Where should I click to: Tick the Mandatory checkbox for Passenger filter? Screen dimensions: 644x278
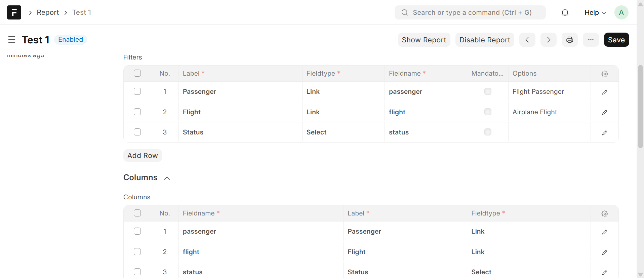point(487,91)
